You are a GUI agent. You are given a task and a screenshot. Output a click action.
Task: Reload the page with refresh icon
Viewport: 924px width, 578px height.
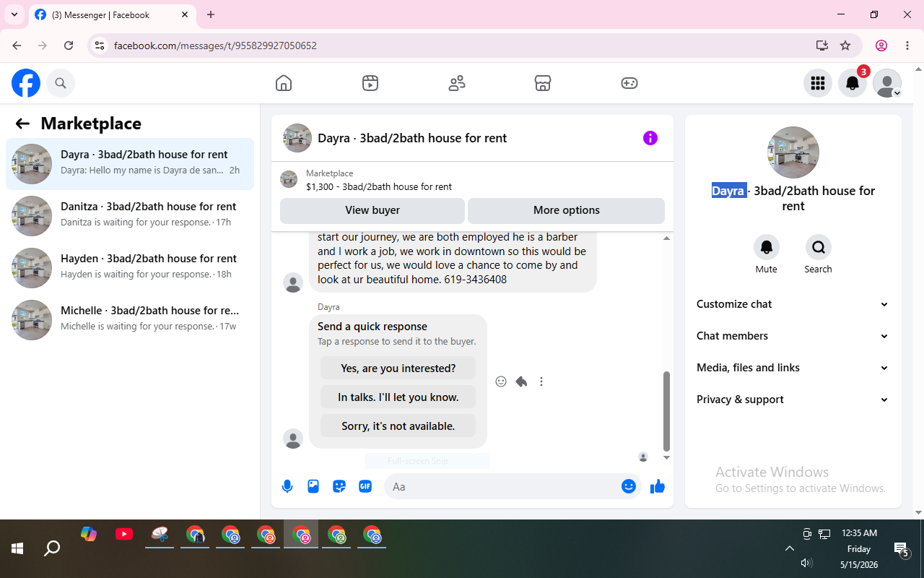(69, 46)
